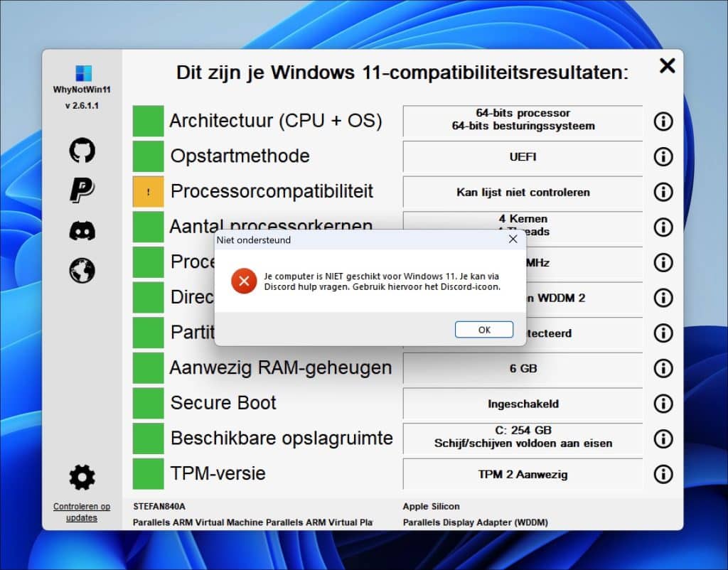Viewport: 728px width, 570px height.
Task: Show info for Opstartmethode row
Action: [663, 156]
